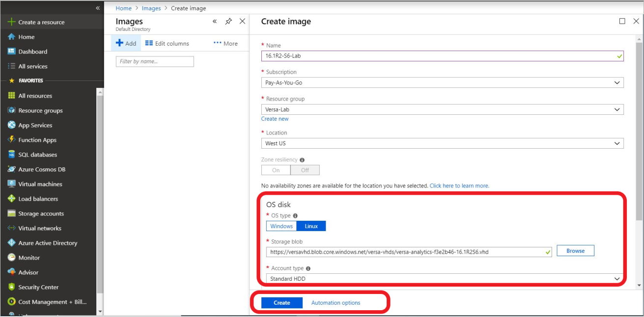Open Azure Active Directory icon
Screen dimensions: 644x317
[x=11, y=243]
